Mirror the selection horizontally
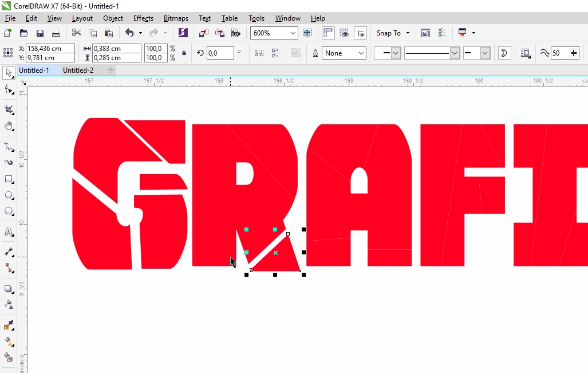588x373 pixels. [259, 53]
